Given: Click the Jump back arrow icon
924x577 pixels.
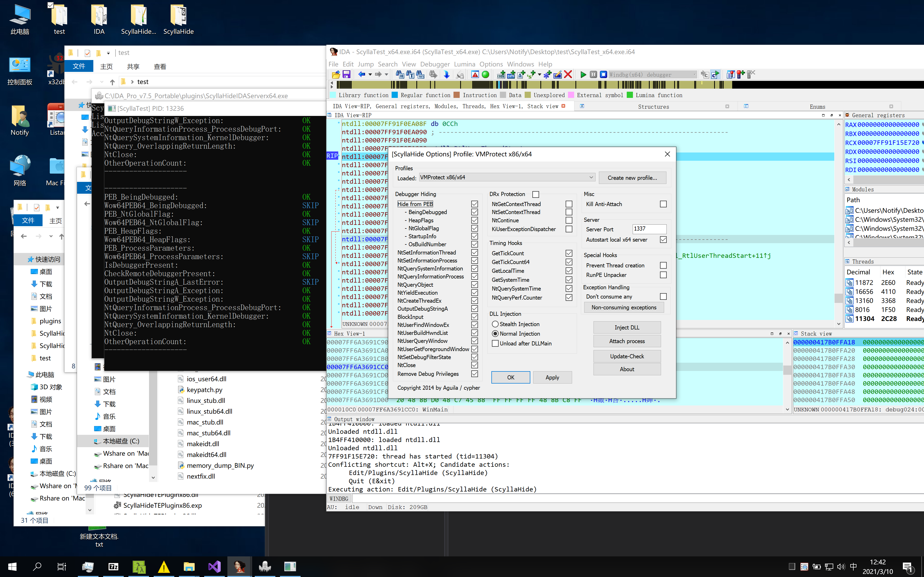Looking at the screenshot, I should click(x=361, y=74).
